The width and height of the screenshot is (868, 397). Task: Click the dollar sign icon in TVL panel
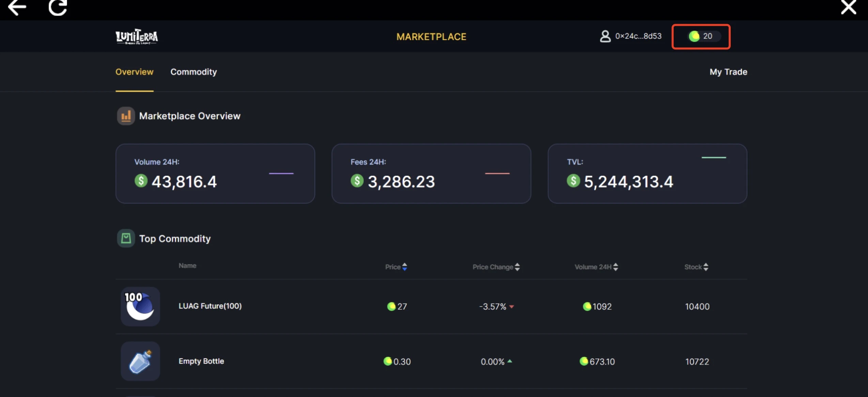[x=574, y=181]
